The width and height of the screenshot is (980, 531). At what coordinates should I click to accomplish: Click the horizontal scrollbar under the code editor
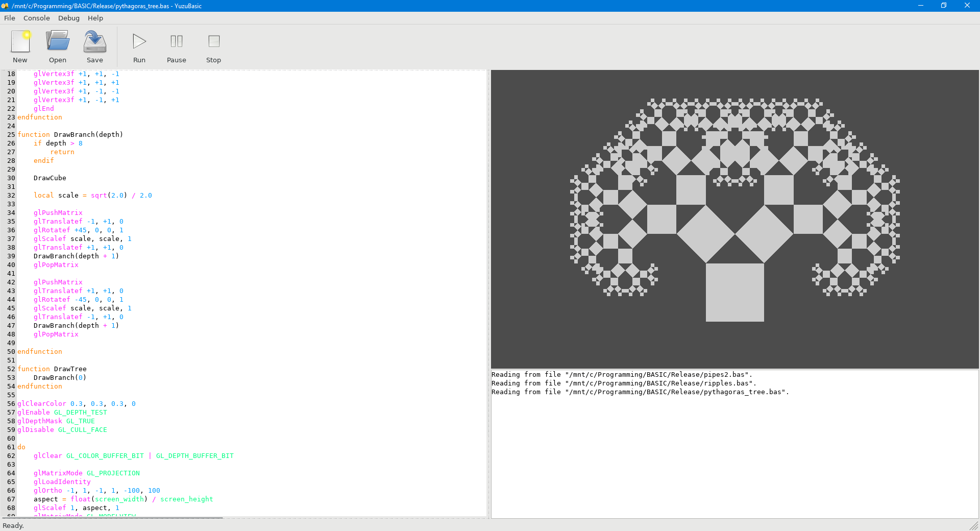[x=112, y=518]
